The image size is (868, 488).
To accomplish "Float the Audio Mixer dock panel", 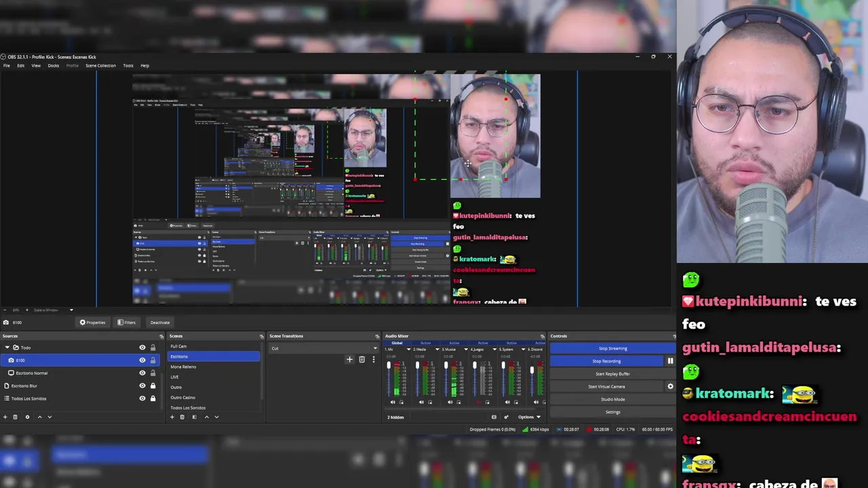I will coord(542,336).
